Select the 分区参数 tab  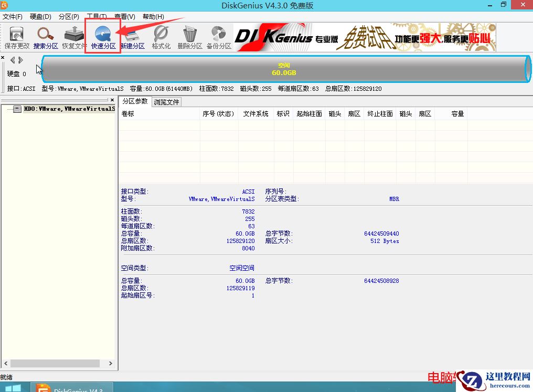coord(136,102)
